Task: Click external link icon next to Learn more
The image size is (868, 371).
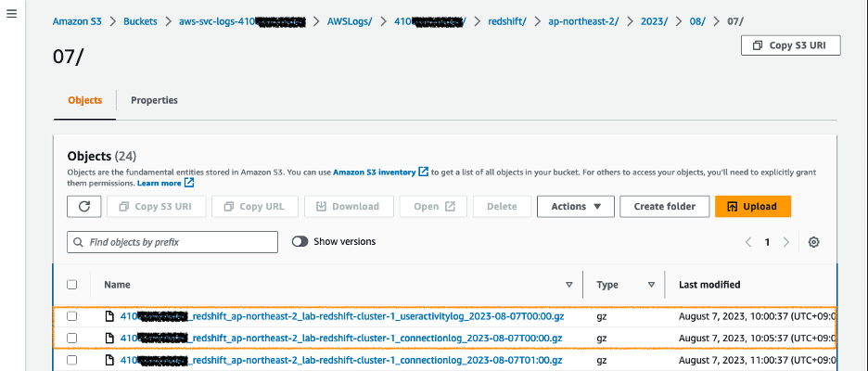Action: click(x=189, y=182)
